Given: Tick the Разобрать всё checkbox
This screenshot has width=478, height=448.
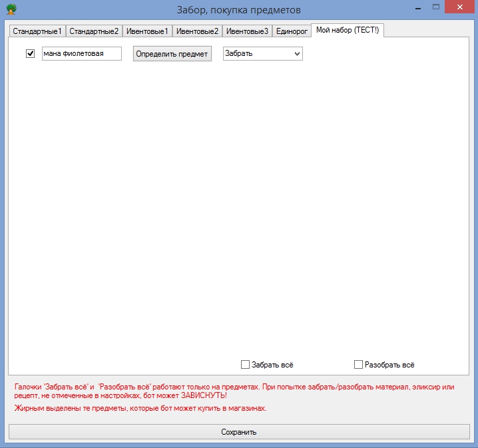Looking at the screenshot, I should [358, 365].
